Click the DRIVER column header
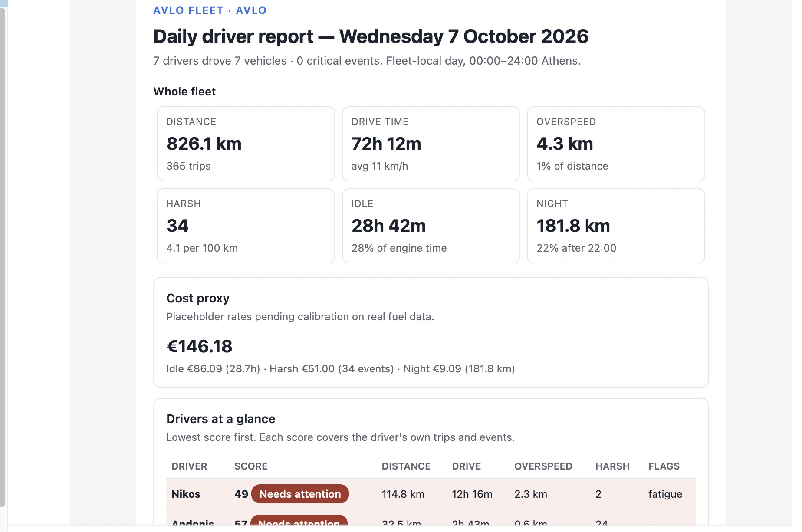The image size is (802, 532). [x=189, y=466]
